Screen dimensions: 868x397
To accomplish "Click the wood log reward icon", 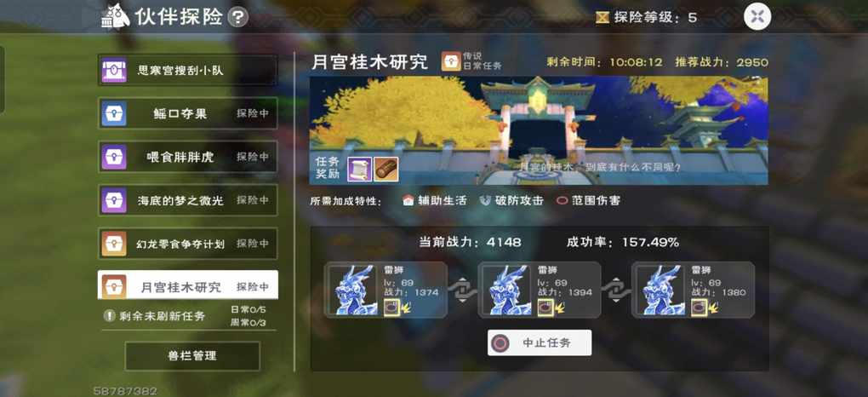I will 385,169.
